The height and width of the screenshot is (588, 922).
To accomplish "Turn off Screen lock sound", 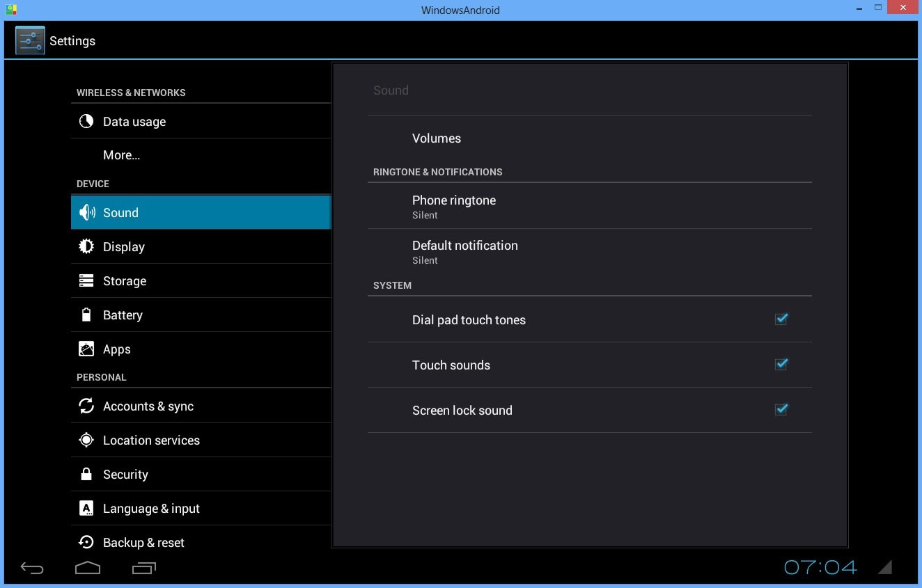I will tap(781, 409).
